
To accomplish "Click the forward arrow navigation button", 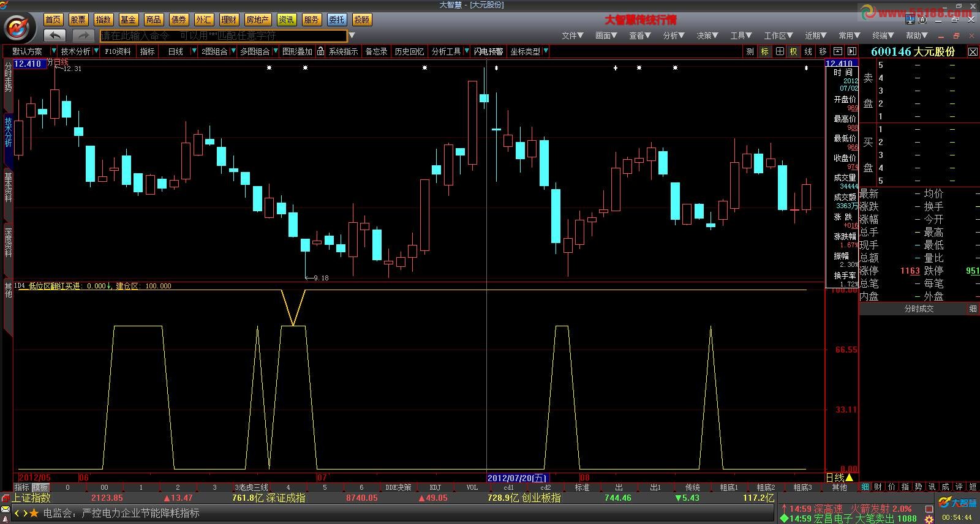I will click(83, 36).
